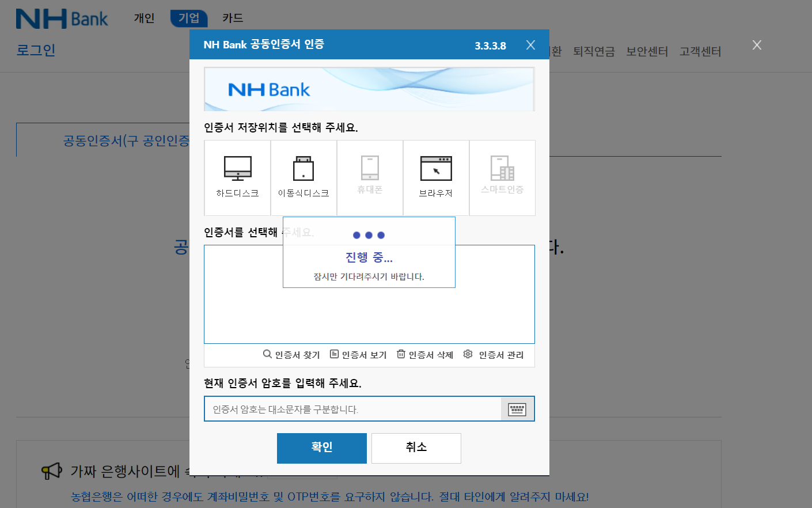Screen dimensions: 812x508
Task: Select the 휴대폰 storage location
Action: (x=370, y=178)
